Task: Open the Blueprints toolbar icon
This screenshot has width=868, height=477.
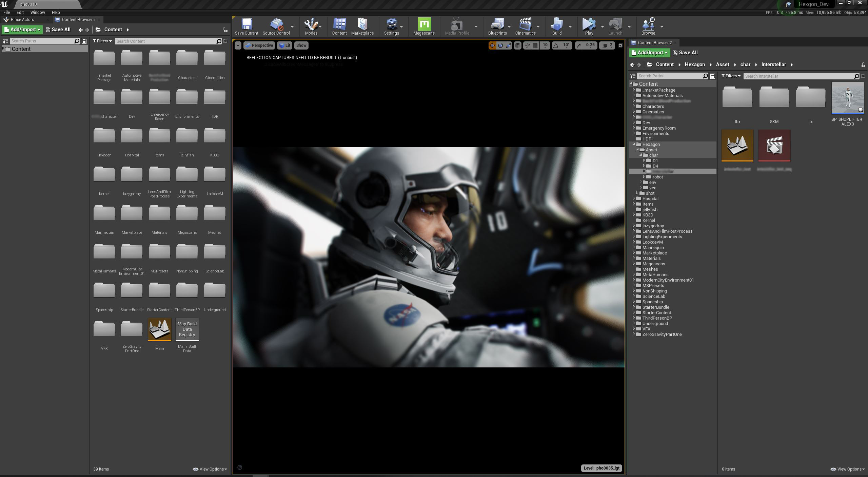Action: point(497,26)
